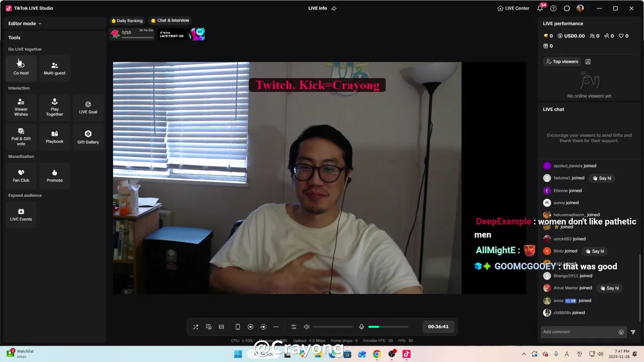
Task: Say hi to faduma1
Action: pos(602,178)
